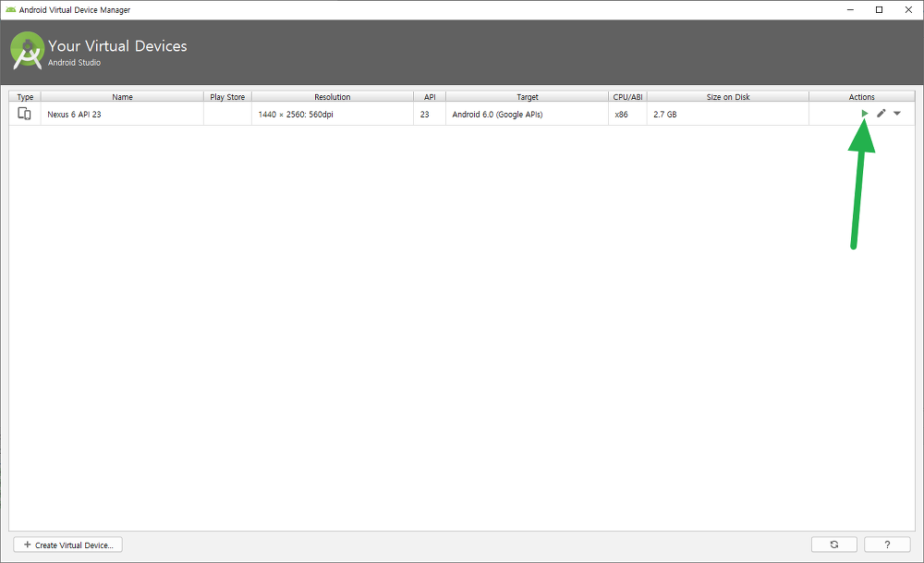Click the Android 6.0 (Google APIs) cell
This screenshot has height=563, width=924.
[x=528, y=114]
